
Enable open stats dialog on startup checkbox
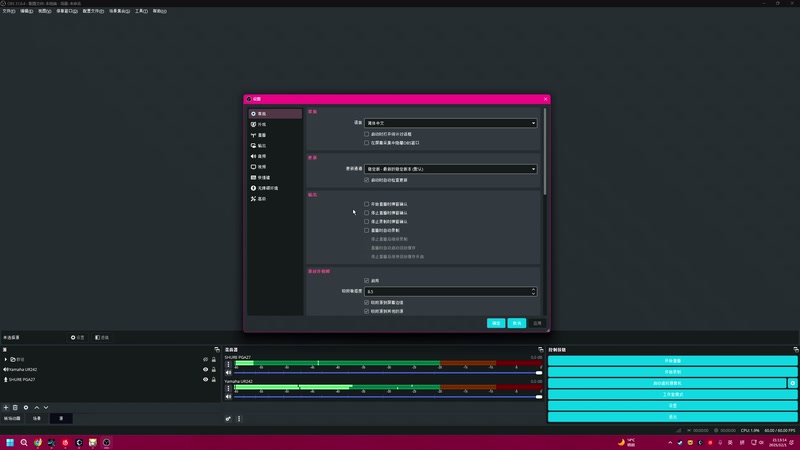pyautogui.click(x=366, y=134)
